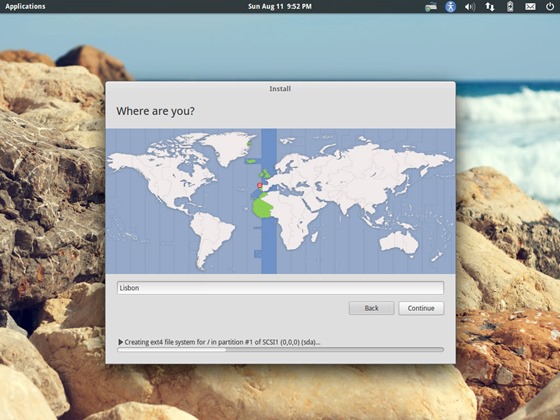Open the date and time indicator

click(280, 6)
